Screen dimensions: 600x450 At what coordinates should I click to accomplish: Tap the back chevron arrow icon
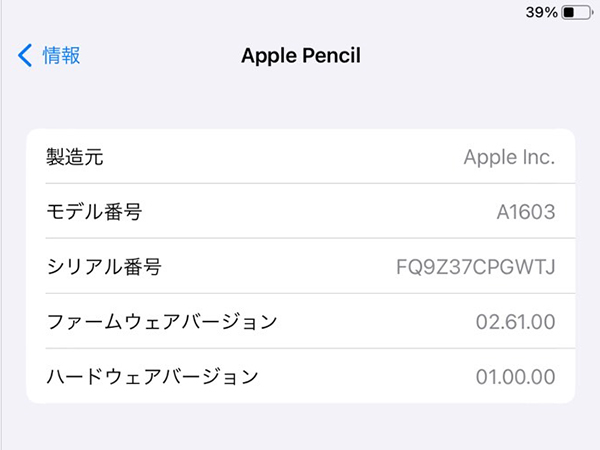[x=25, y=55]
